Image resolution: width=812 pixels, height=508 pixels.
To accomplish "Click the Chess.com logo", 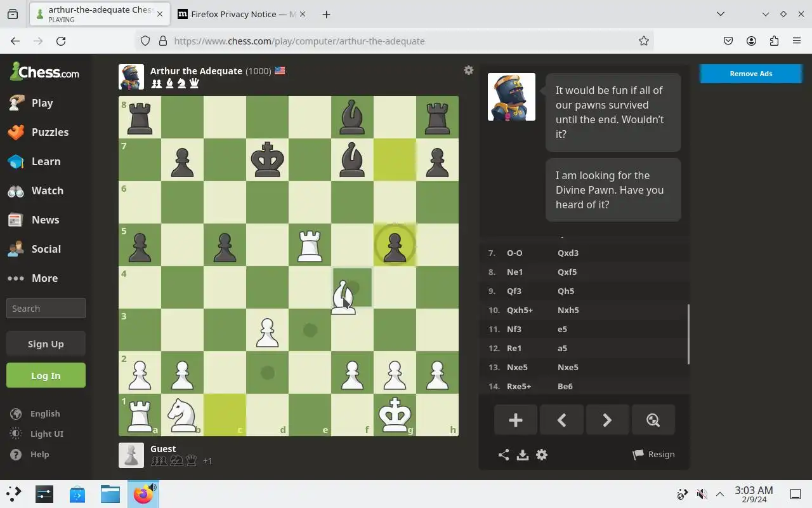I will [44, 72].
